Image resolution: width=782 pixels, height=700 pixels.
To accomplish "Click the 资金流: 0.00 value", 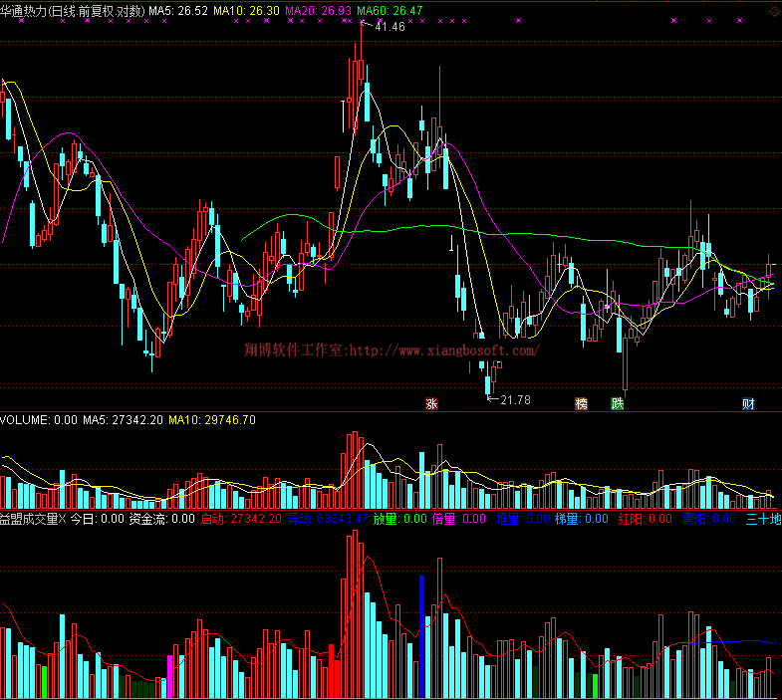I will coord(162,519).
